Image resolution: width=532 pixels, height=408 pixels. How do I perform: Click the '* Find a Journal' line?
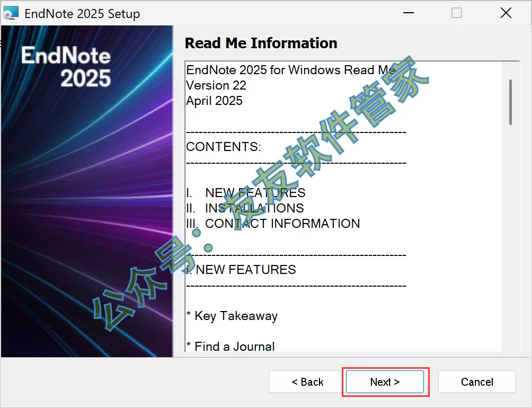pos(230,347)
